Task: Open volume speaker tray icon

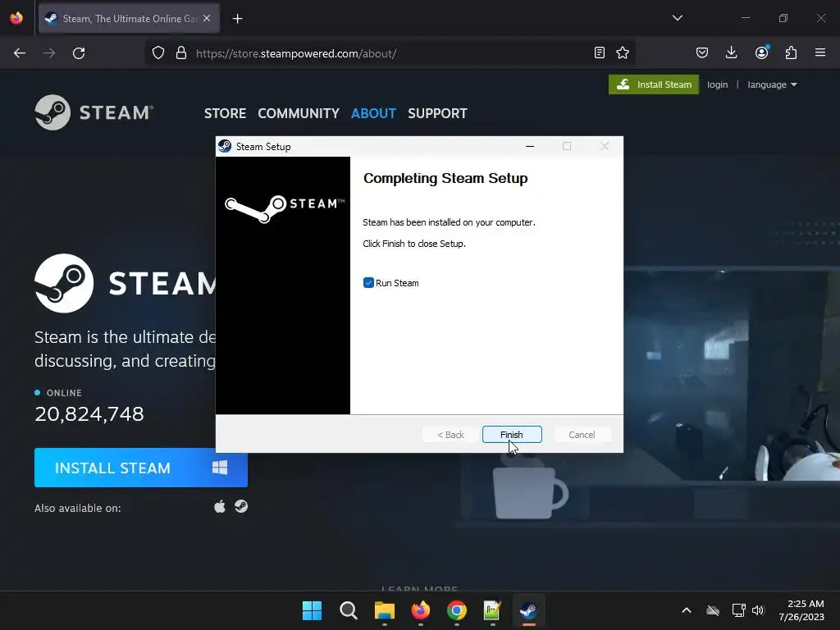Action: [x=758, y=610]
